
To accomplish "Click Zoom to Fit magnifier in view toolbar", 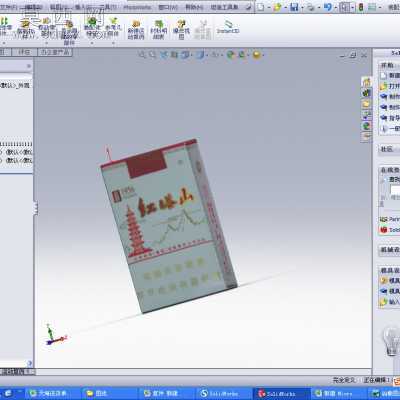I will (x=142, y=54).
